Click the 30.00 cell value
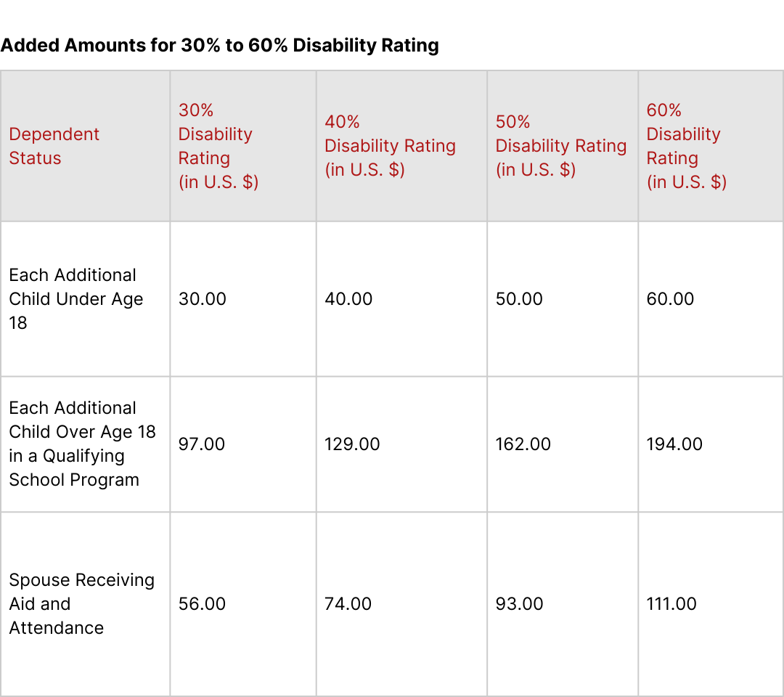Image resolution: width=784 pixels, height=697 pixels. [203, 299]
